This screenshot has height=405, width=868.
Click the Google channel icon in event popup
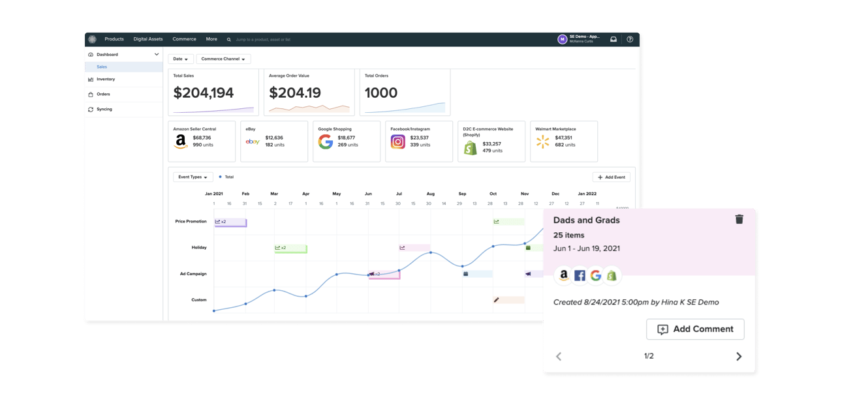click(595, 276)
